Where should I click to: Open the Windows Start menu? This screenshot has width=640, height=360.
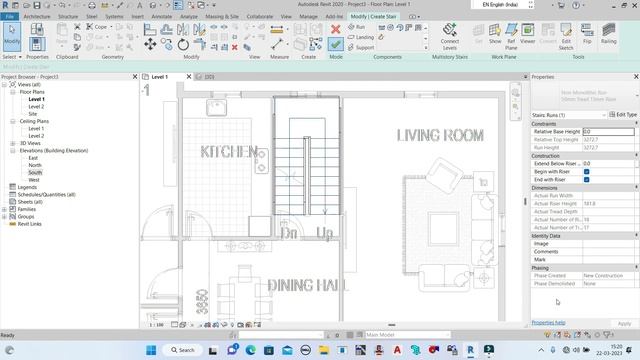151,350
